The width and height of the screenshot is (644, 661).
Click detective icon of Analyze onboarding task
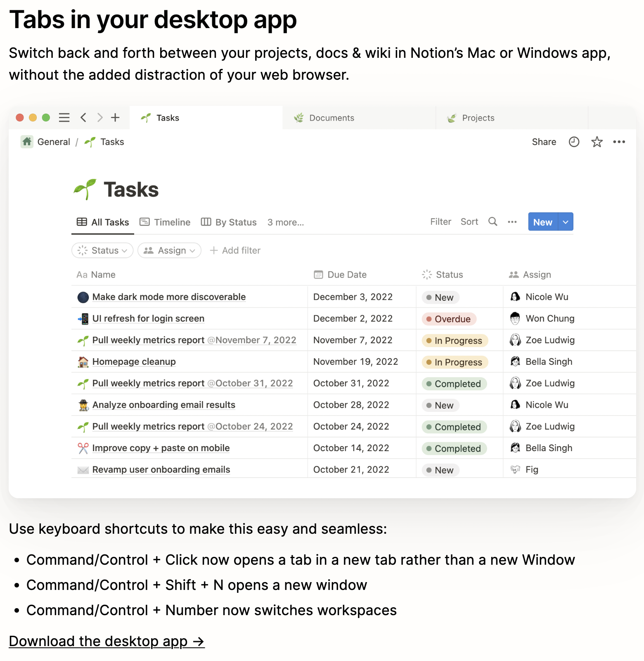83,405
